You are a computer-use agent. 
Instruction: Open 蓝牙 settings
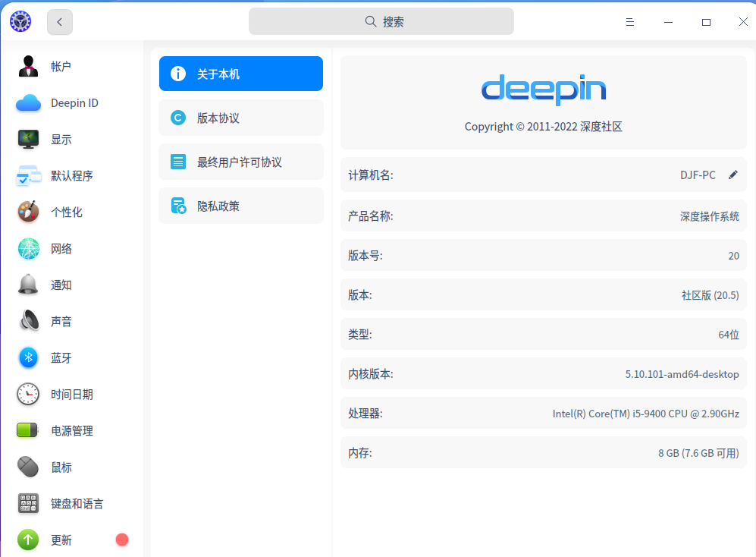[61, 357]
